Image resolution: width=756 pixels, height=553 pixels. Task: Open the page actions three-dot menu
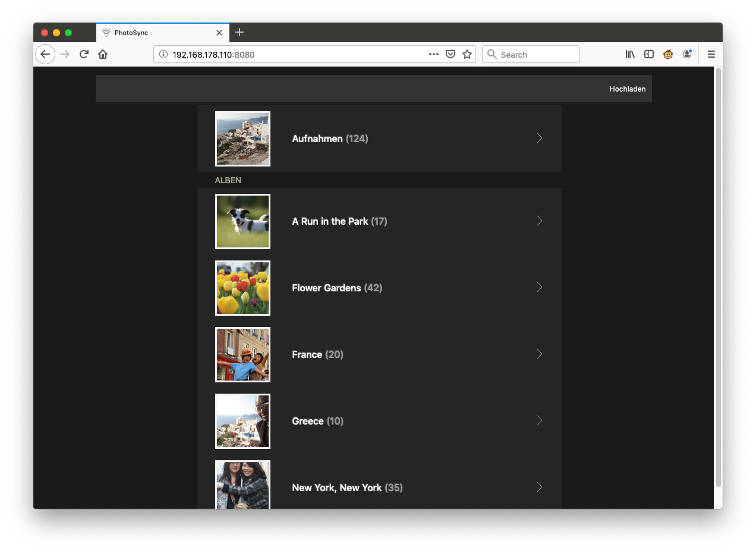point(434,54)
